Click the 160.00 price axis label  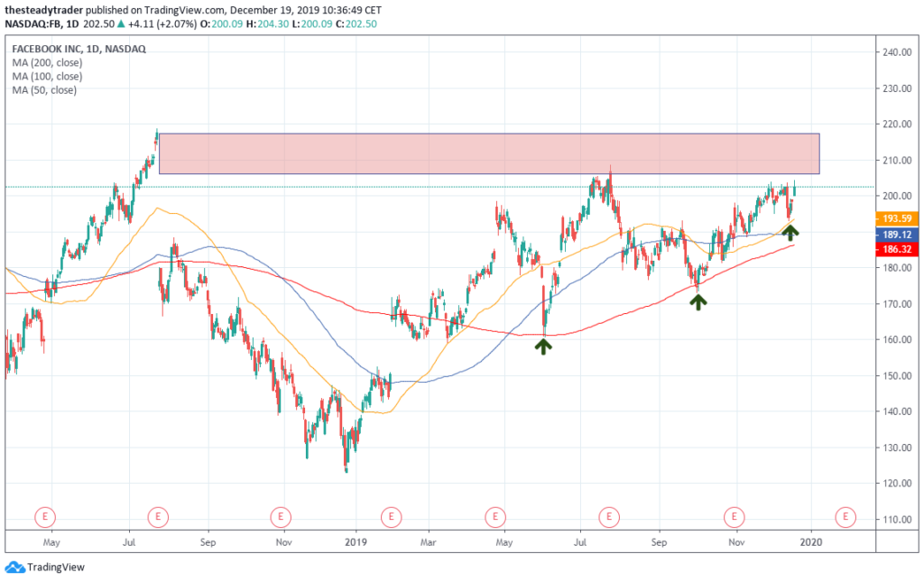click(x=897, y=340)
